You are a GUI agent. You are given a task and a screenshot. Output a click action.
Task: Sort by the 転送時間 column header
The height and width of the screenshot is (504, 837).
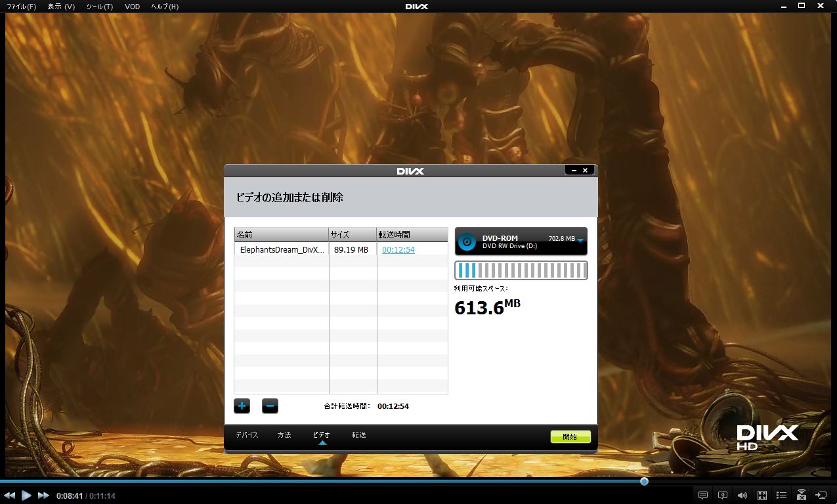coord(412,235)
